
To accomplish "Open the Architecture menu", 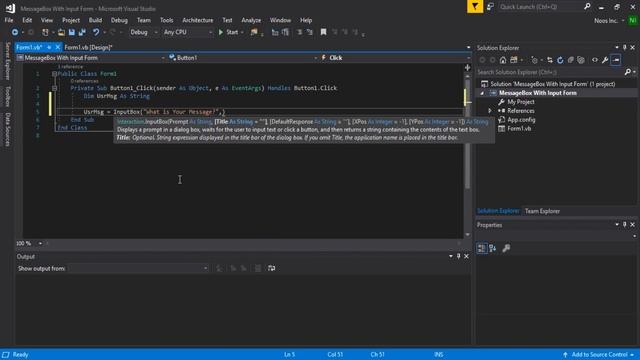I will point(198,20).
